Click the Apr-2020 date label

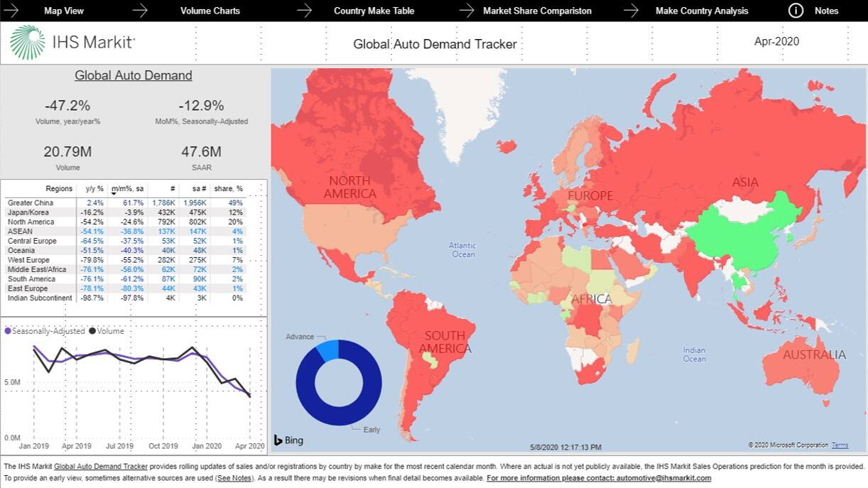(x=776, y=41)
